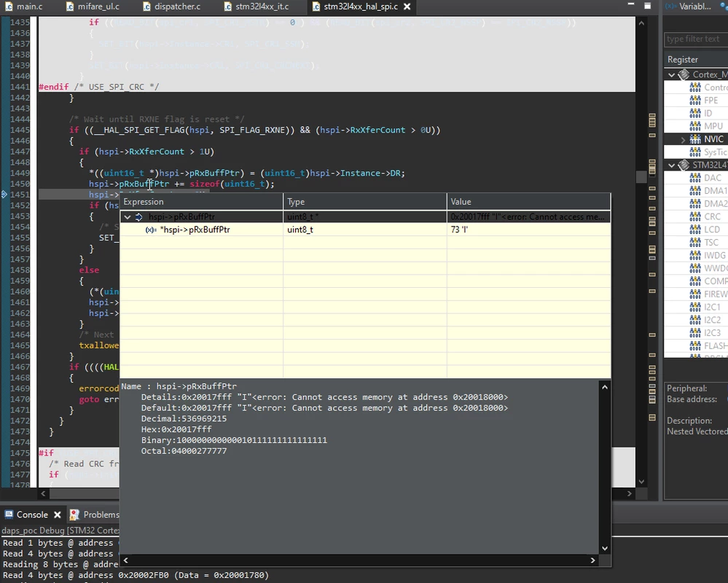
Task: Click the editor vertical scrollbar thumb
Action: (641, 177)
